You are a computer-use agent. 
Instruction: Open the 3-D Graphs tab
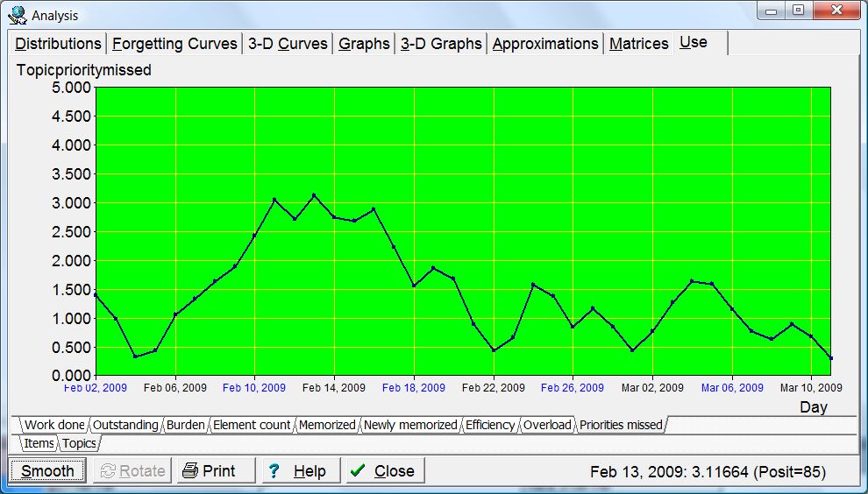tap(441, 44)
